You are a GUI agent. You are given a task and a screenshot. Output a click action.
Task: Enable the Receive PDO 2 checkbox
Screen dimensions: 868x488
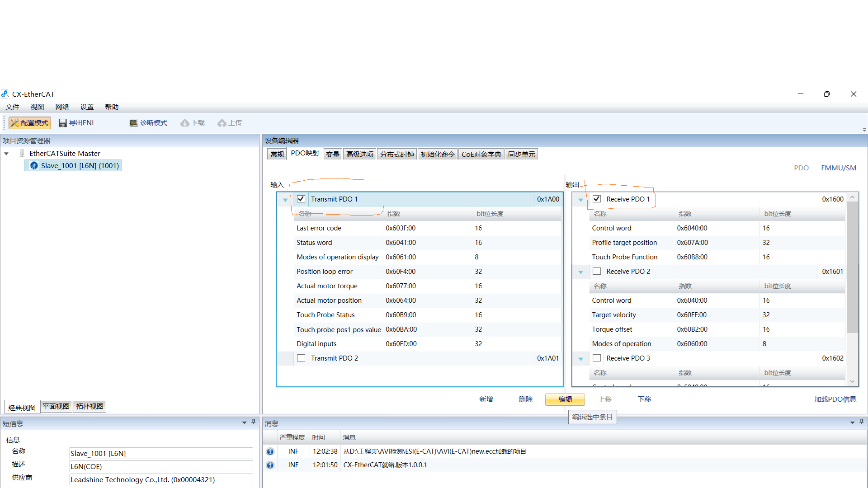(x=597, y=271)
